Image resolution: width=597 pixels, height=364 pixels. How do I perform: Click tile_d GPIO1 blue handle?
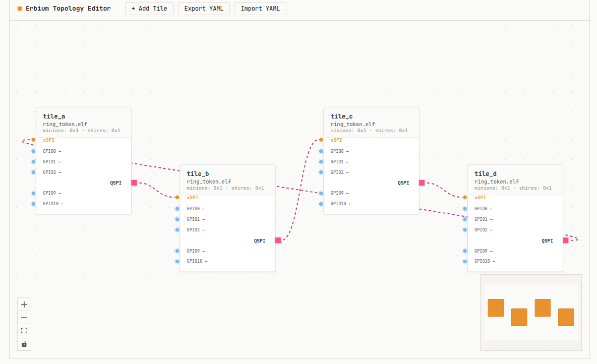point(465,219)
